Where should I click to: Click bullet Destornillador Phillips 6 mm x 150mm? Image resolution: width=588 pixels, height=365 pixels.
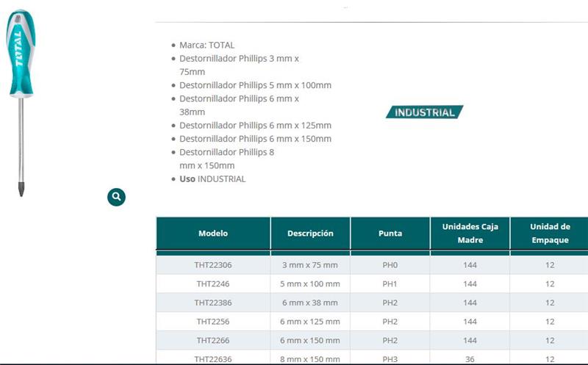pyautogui.click(x=255, y=139)
